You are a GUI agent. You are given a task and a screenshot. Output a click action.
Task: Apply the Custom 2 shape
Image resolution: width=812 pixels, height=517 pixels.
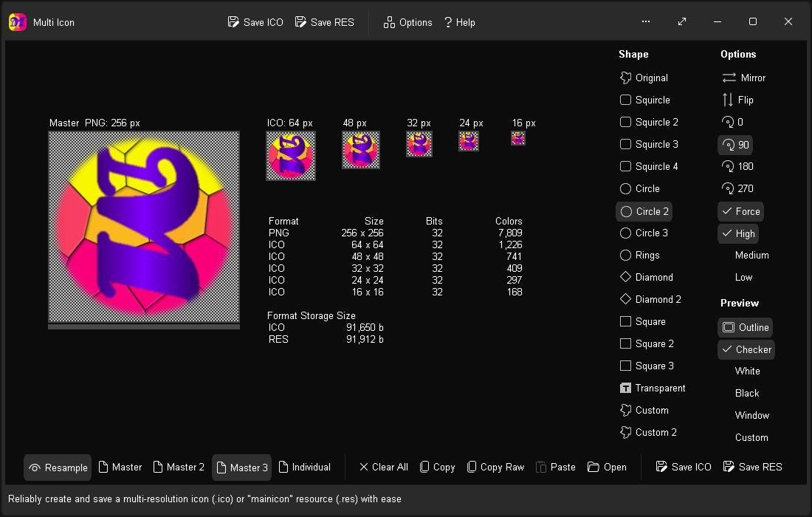point(648,432)
